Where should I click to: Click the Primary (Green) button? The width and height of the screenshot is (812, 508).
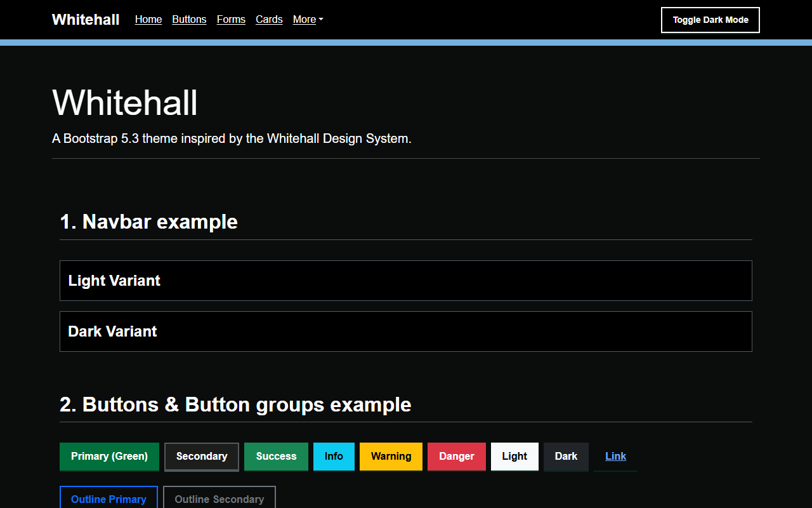coord(109,457)
